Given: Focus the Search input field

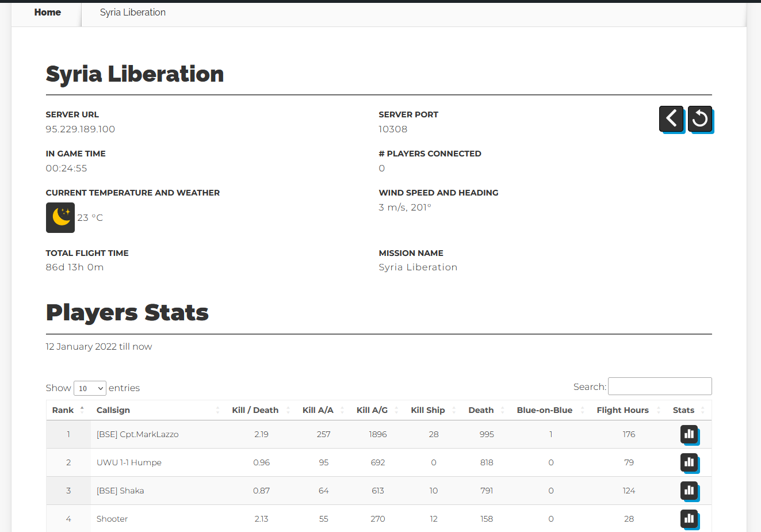Looking at the screenshot, I should (660, 386).
